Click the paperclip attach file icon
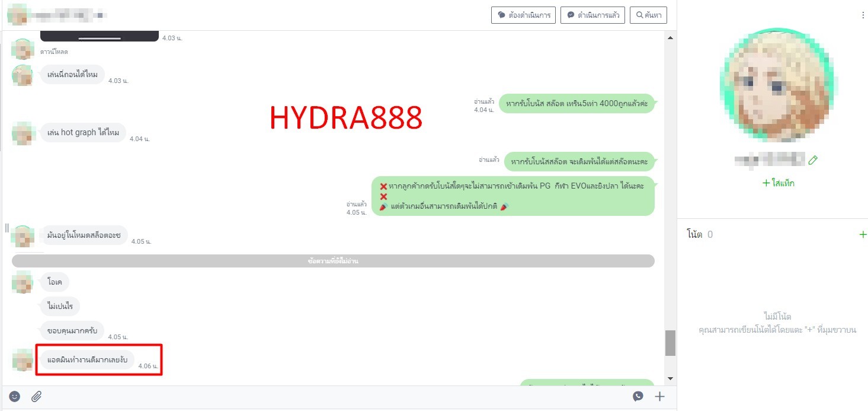The height and width of the screenshot is (411, 868). click(36, 396)
